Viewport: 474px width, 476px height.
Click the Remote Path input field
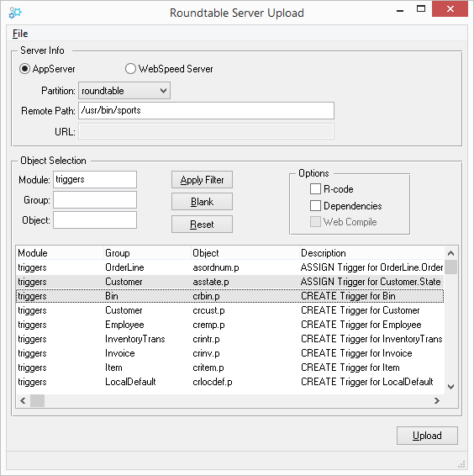pyautogui.click(x=207, y=110)
